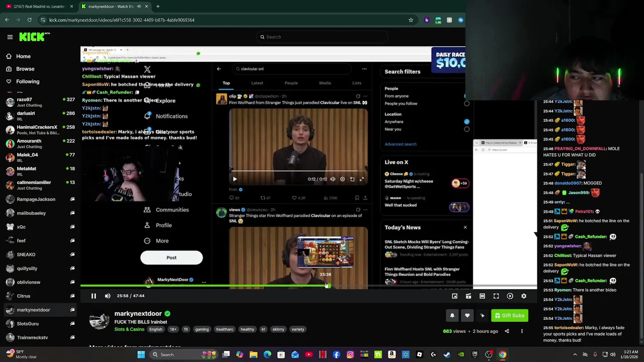Share this video via share icon
Viewport: 644px width, 362px height.
(507, 331)
